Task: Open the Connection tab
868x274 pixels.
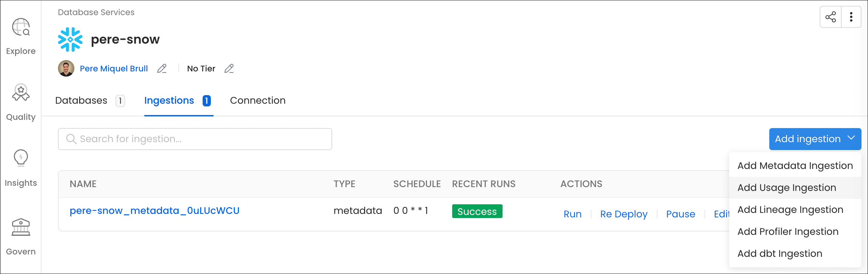Action: [x=258, y=100]
